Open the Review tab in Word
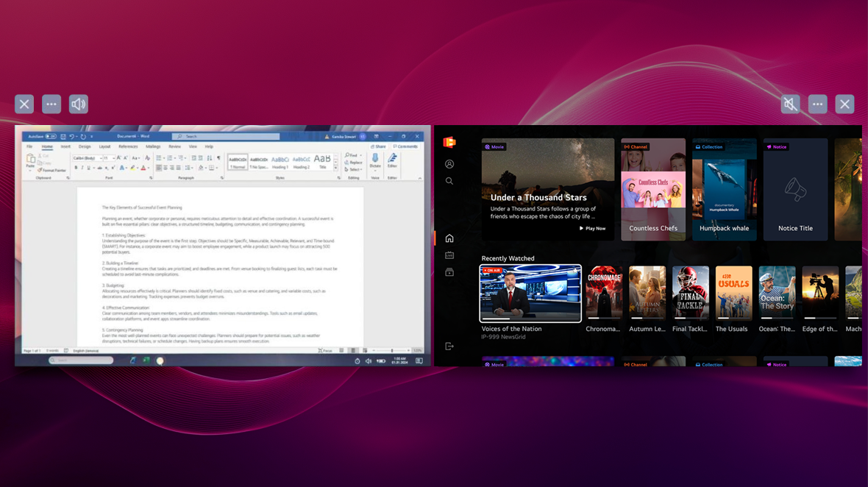868x487 pixels. 177,146
